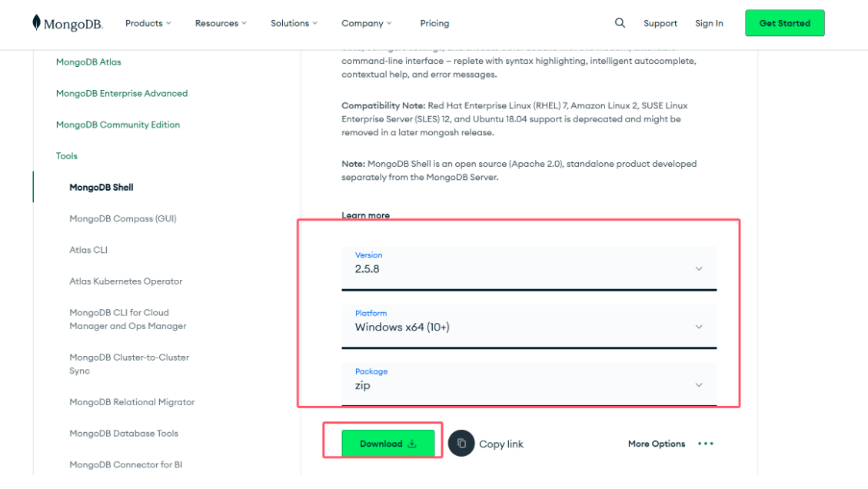Click the Learn more link
Viewport: 868px width, 489px height.
(x=365, y=215)
